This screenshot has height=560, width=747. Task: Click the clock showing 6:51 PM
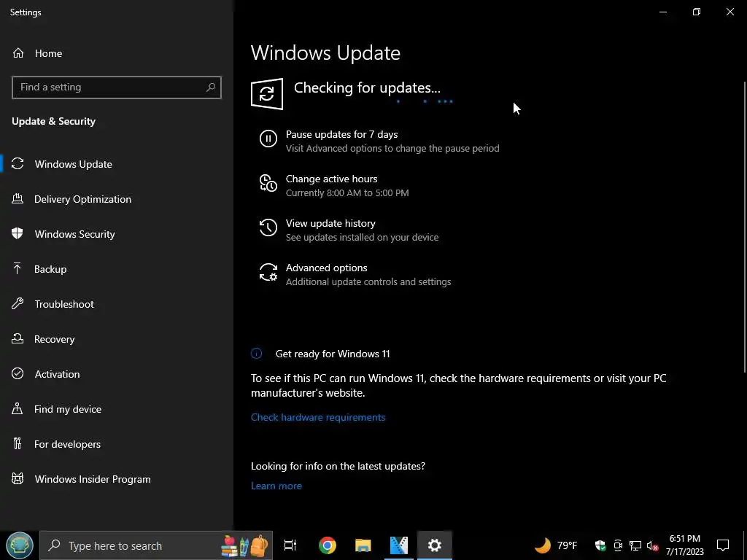point(684,545)
